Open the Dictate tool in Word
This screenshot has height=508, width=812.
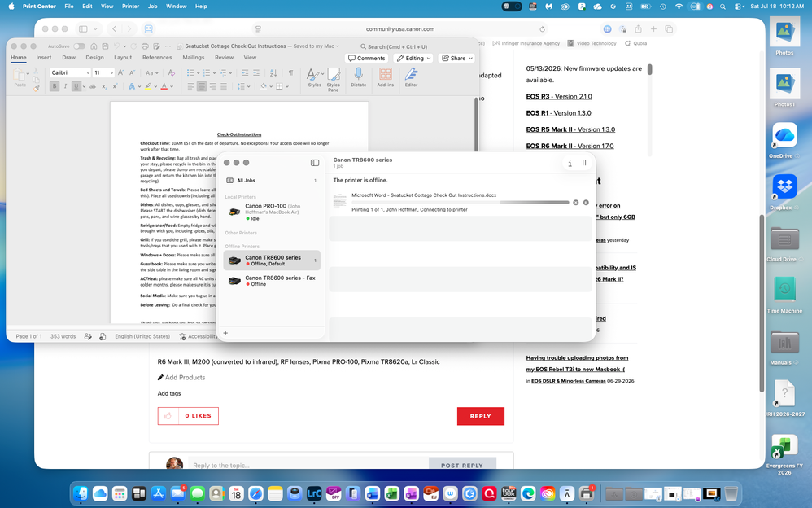(x=358, y=78)
